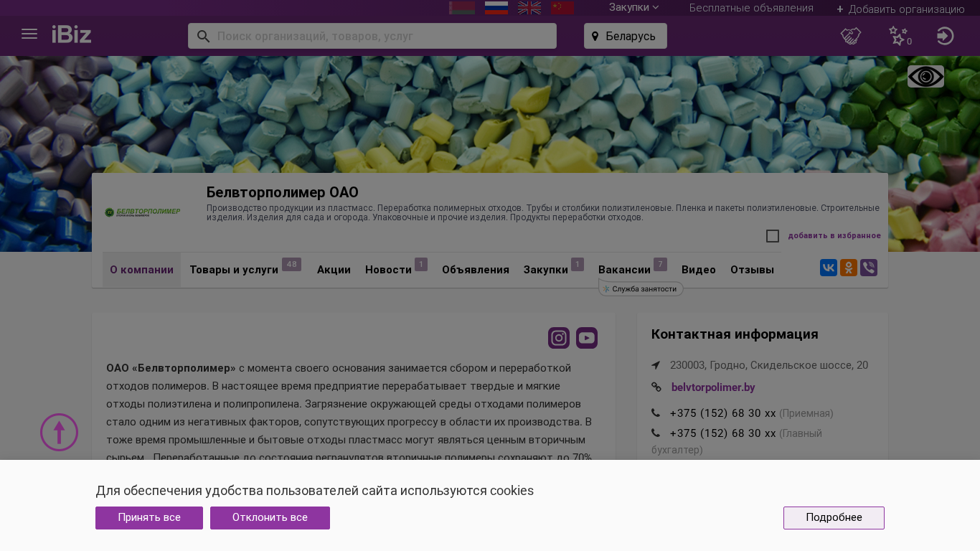This screenshot has height=551, width=980.
Task: Open the handshake partners icon
Action: point(851,36)
